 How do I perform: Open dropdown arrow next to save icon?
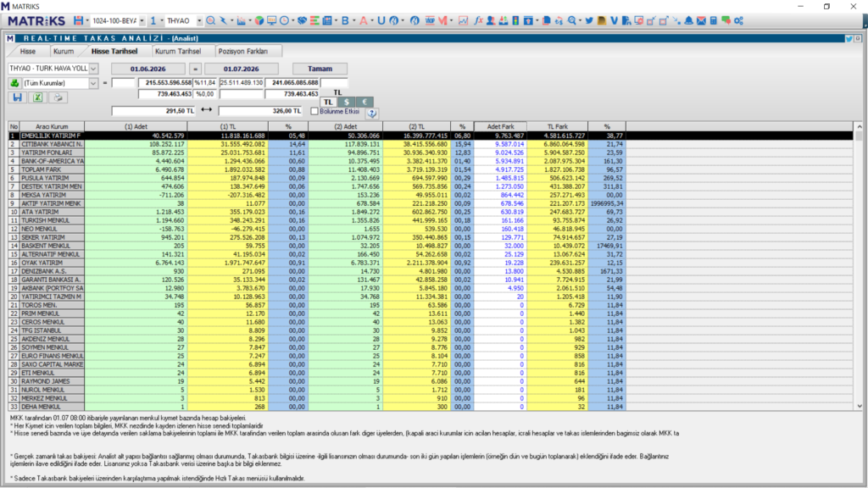87,20
